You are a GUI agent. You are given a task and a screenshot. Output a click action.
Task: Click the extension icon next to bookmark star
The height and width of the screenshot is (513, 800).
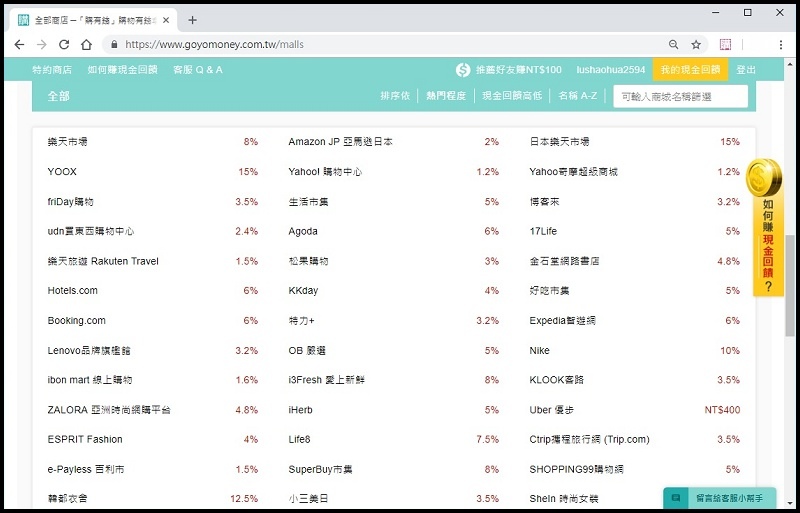726,45
